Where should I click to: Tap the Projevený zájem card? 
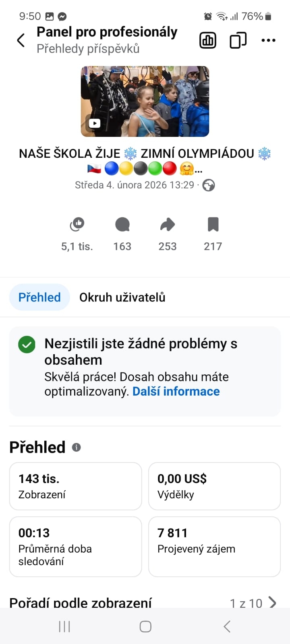(214, 546)
